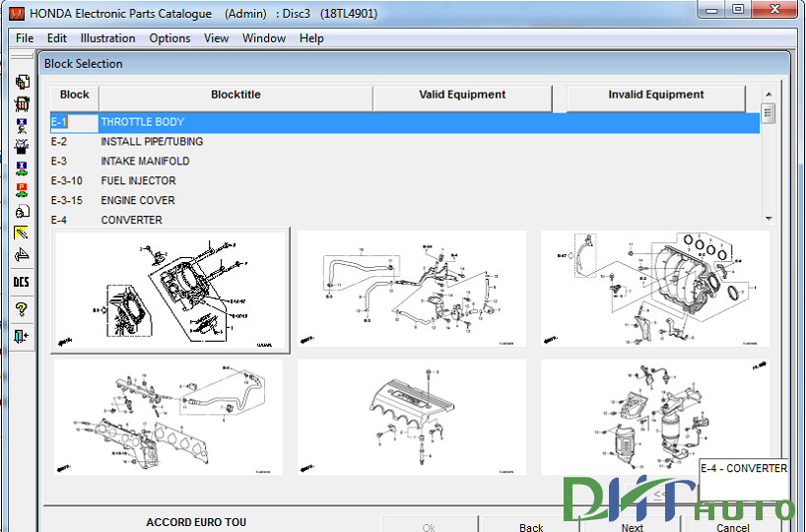Select the INSTALL PIPE/TUBING row
Screen dimensions: 806x532
tap(405, 142)
